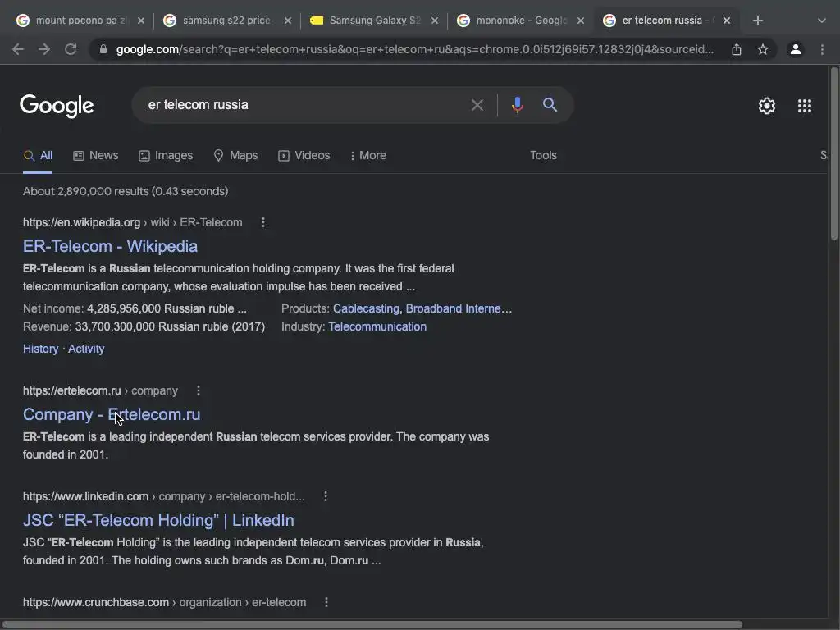Reload the page with the refresh icon

tap(71, 49)
